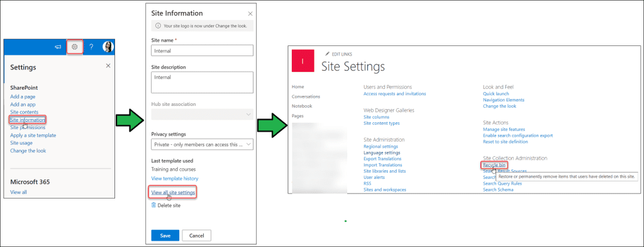Open Site contents link
This screenshot has height=247, width=644.
25,112
